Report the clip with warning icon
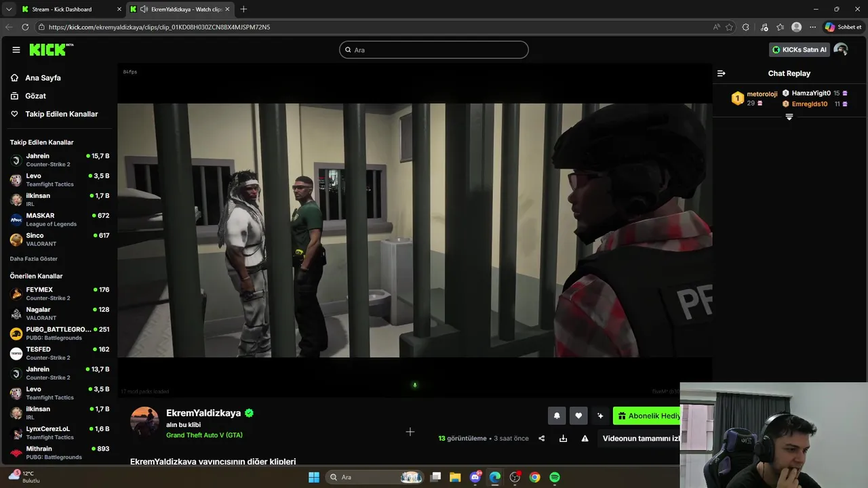The width and height of the screenshot is (868, 488). pyautogui.click(x=585, y=439)
